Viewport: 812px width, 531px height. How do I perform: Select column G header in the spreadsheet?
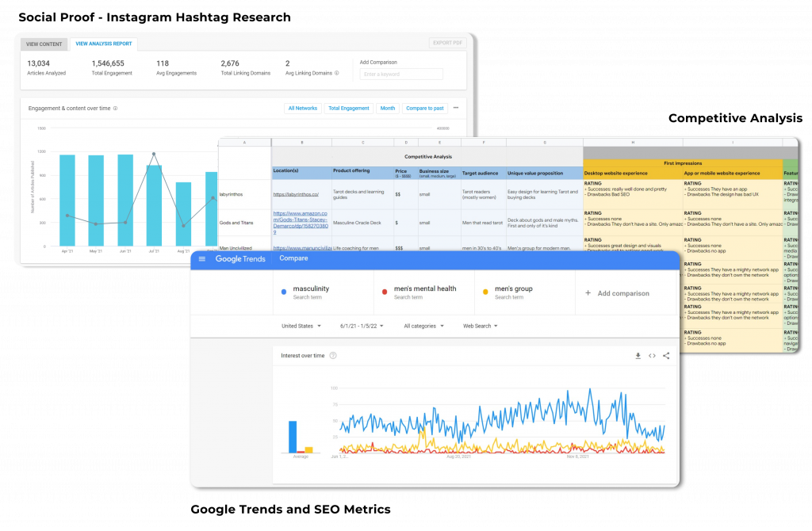pos(545,143)
